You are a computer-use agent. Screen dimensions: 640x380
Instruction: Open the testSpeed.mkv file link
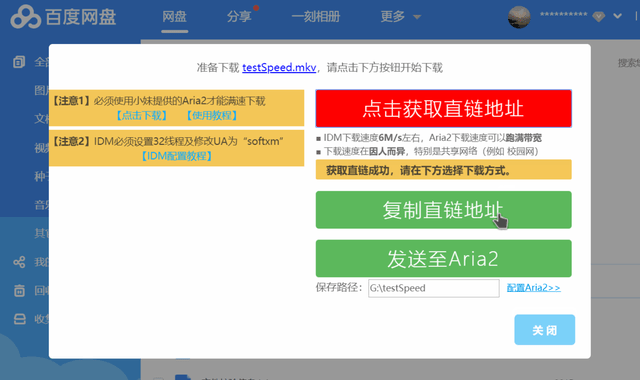coord(279,67)
